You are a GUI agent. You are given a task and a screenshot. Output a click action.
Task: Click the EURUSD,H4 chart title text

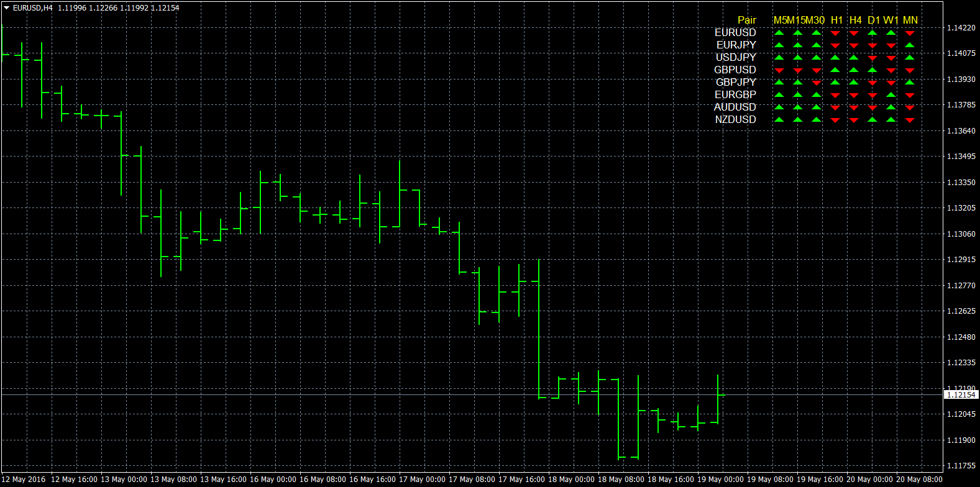coord(32,7)
